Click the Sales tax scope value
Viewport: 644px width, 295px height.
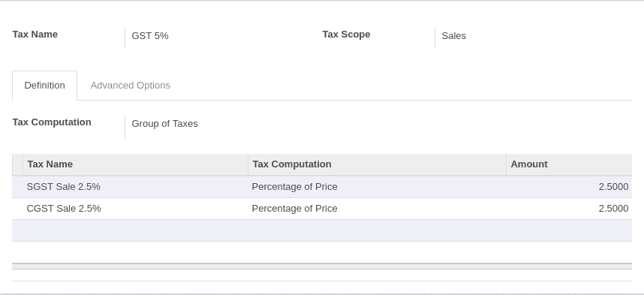point(454,36)
